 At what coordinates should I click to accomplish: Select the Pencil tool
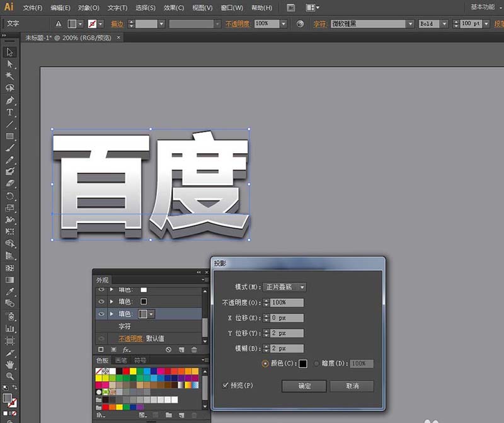9,159
